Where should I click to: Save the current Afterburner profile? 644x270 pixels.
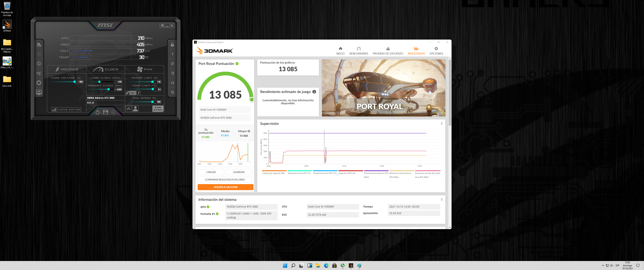106,112
